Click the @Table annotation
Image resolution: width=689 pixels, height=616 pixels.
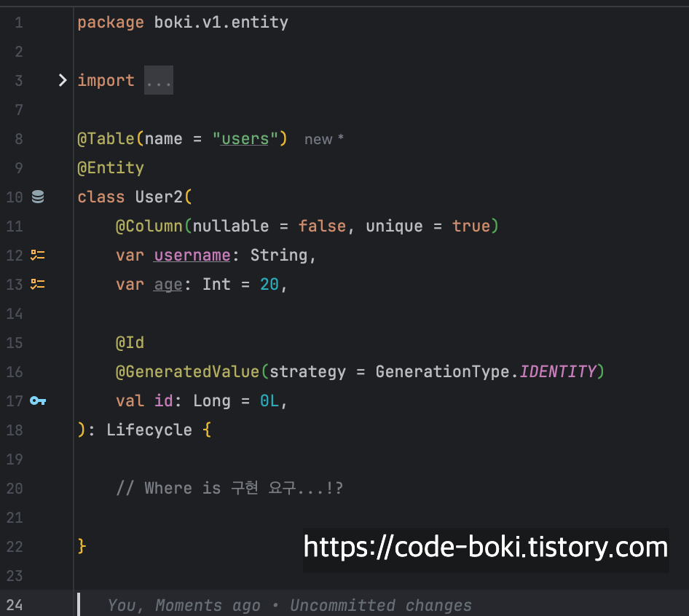click(106, 139)
